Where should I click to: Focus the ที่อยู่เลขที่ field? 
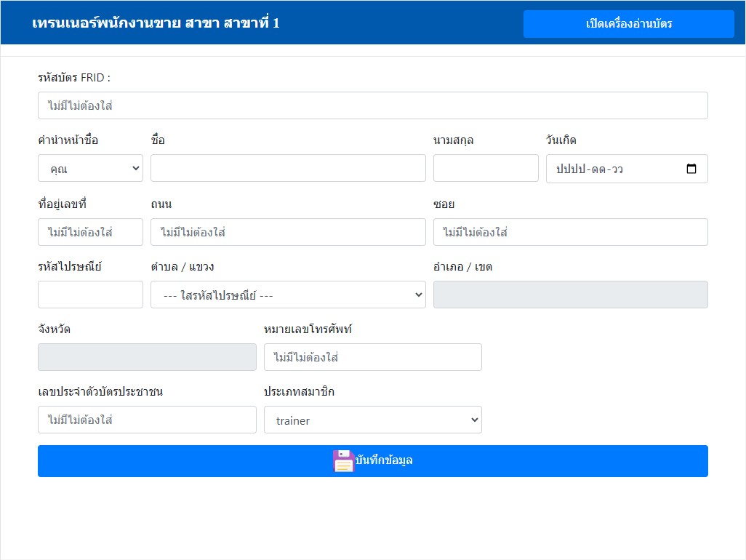pyautogui.click(x=90, y=232)
